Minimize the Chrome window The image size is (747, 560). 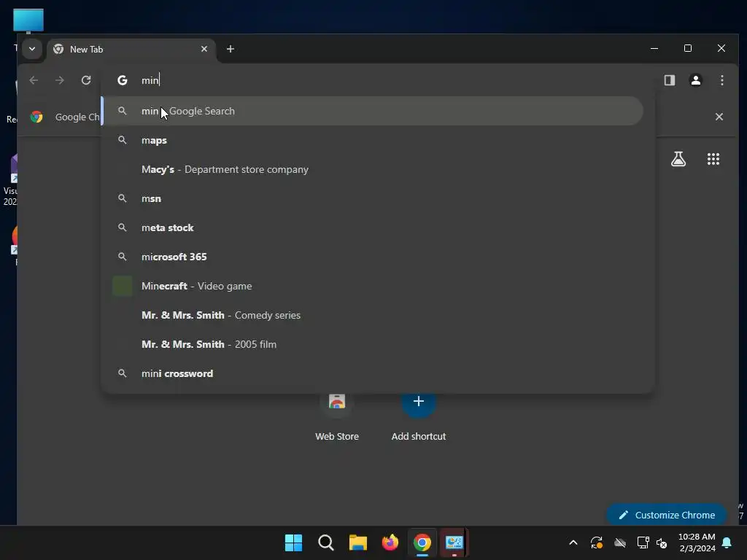pyautogui.click(x=654, y=48)
